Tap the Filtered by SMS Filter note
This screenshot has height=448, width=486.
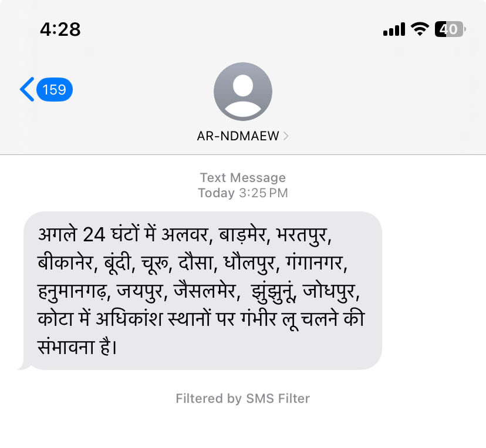(242, 399)
